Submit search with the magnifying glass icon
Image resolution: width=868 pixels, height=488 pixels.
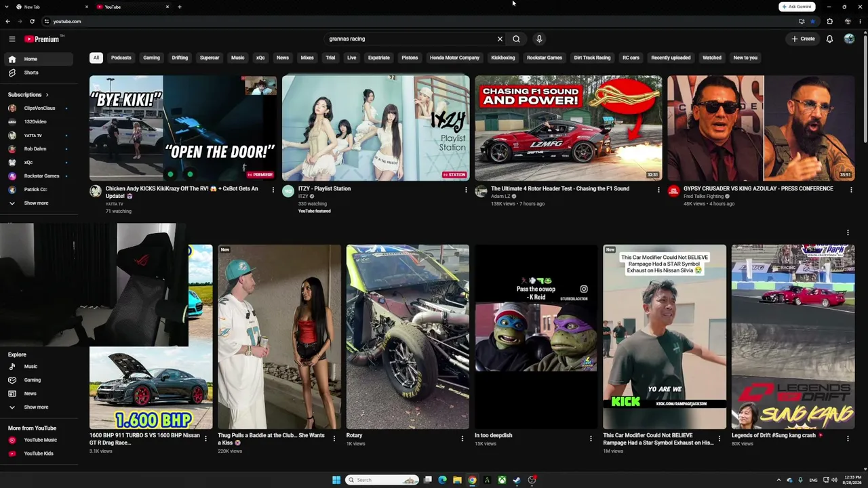point(516,39)
